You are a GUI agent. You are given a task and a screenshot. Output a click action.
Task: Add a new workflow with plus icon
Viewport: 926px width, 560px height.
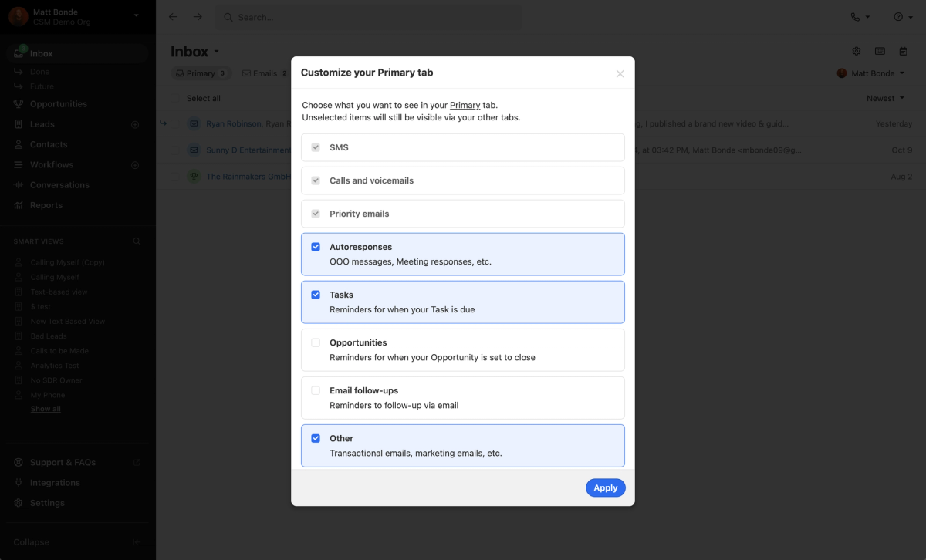tap(135, 165)
